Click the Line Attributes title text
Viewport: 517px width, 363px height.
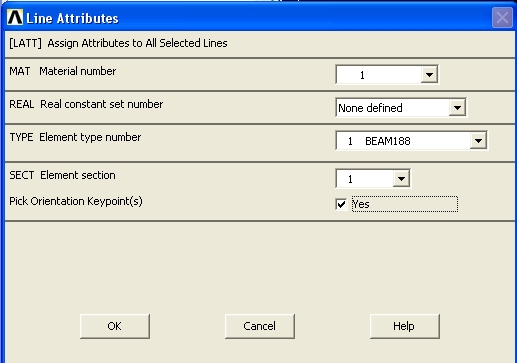coord(72,18)
